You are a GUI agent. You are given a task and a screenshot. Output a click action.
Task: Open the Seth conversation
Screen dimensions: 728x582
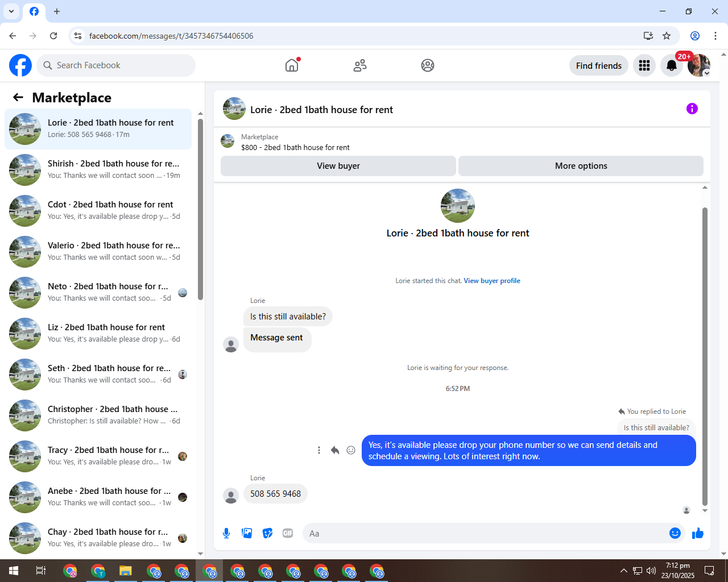[98, 375]
